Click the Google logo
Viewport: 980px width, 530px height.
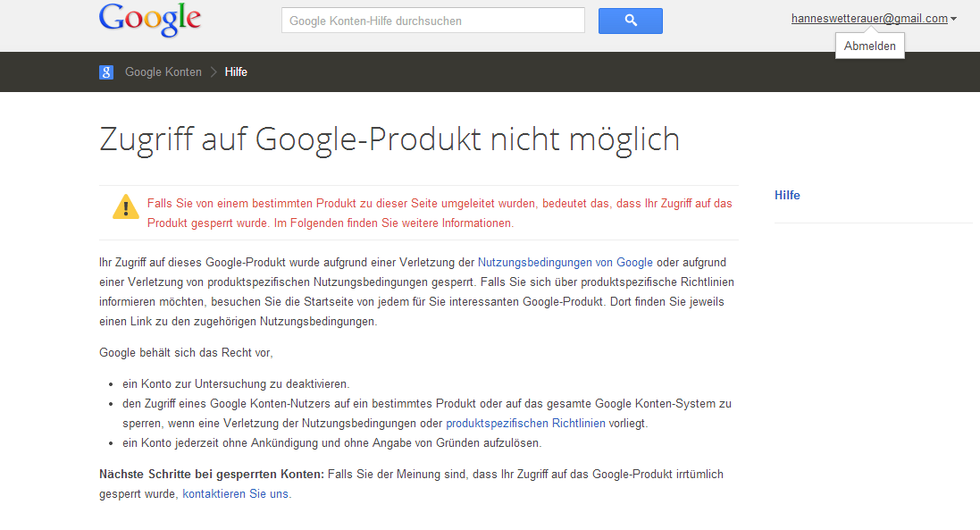(x=150, y=20)
